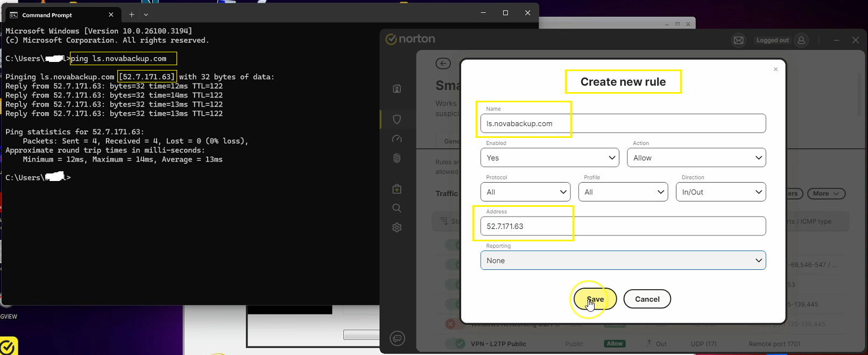Open the Norton sidebar medical kit icon
868x355 pixels.
click(397, 189)
